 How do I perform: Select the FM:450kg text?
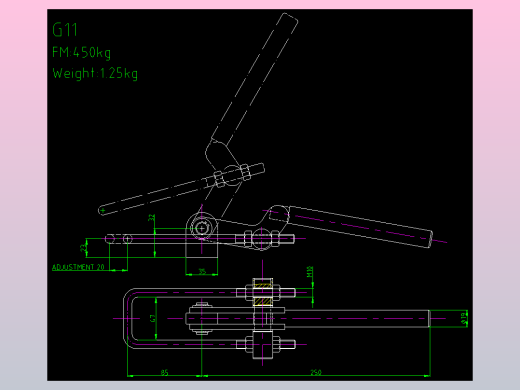click(81, 53)
